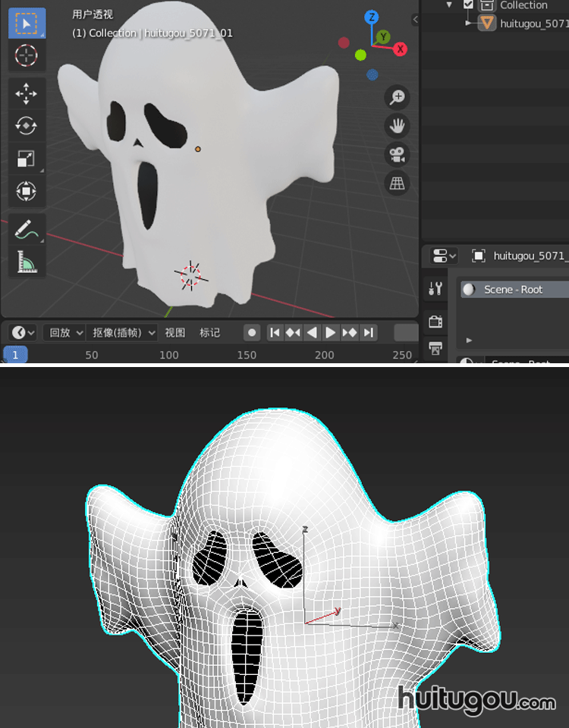Click the viewport zoom magnifier icon
The image size is (569, 728).
(x=397, y=97)
